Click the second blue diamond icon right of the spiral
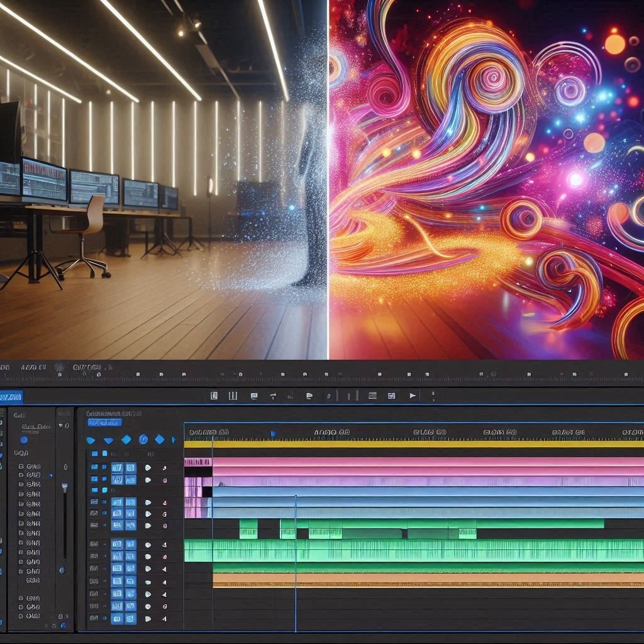The height and width of the screenshot is (644, 644). click(159, 440)
